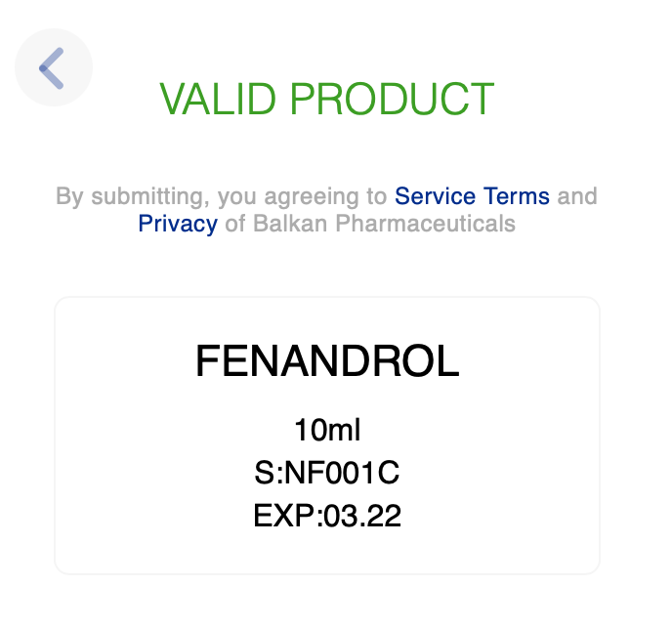Open the Service Terms link
672x627 pixels.
pos(472,196)
